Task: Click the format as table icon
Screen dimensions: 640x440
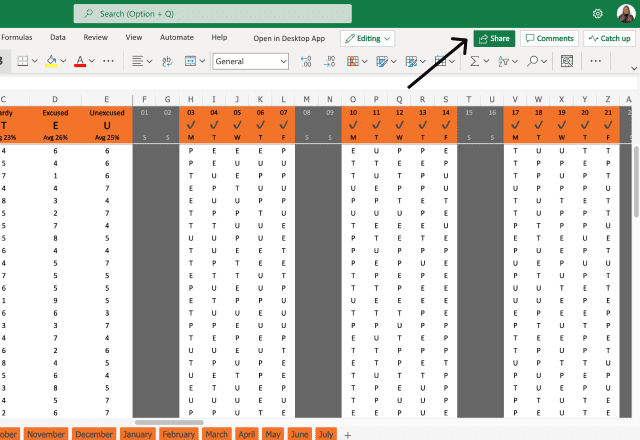Action: 382,61
